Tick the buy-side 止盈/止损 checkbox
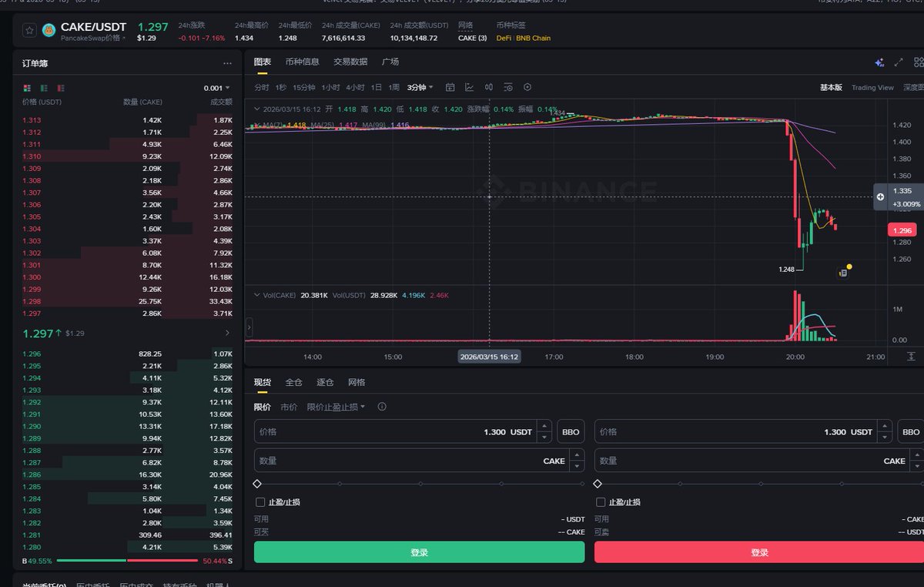Viewport: 924px width, 587px height. pyautogui.click(x=260, y=502)
